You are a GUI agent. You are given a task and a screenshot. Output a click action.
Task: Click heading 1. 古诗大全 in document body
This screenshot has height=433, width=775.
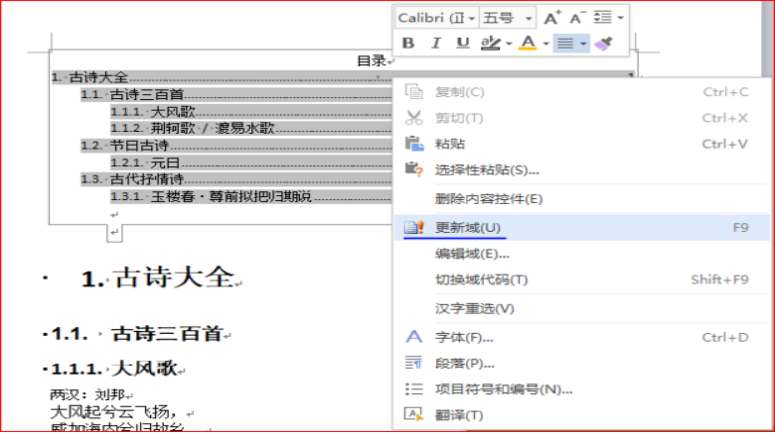point(158,277)
